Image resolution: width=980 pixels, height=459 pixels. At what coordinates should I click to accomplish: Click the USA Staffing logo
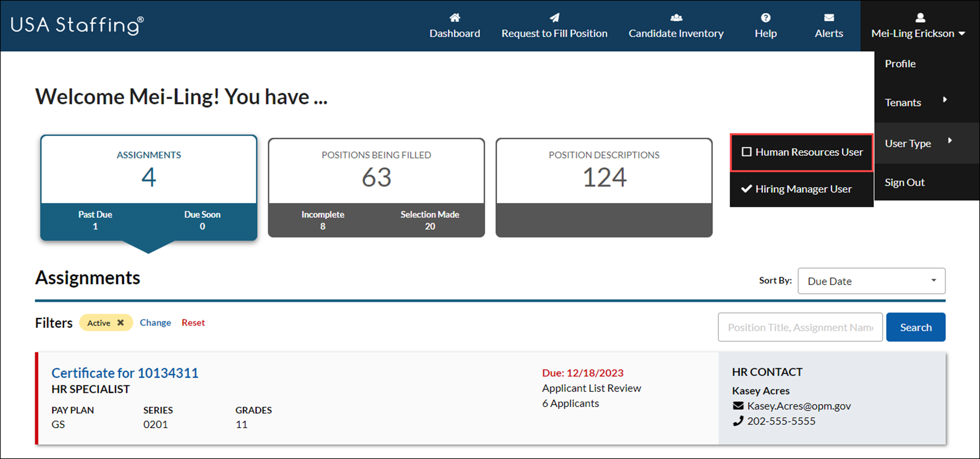point(77,25)
